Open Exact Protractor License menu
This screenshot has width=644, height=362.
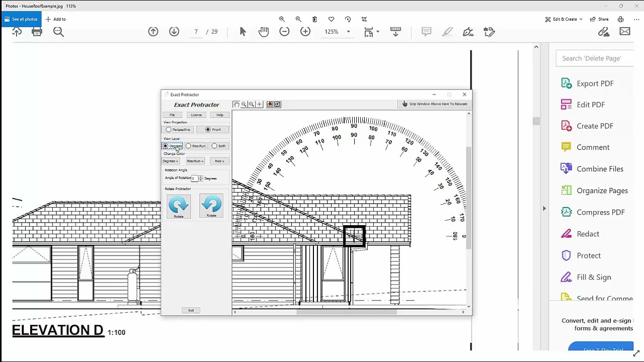[196, 115]
